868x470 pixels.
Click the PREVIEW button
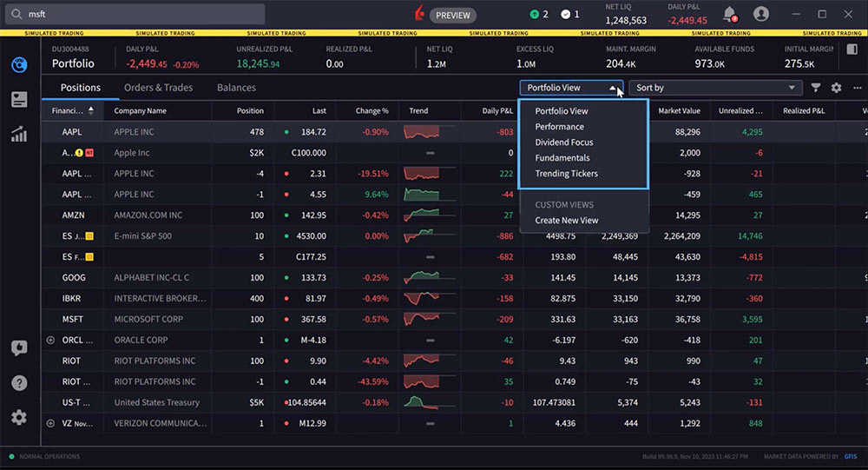(x=453, y=15)
